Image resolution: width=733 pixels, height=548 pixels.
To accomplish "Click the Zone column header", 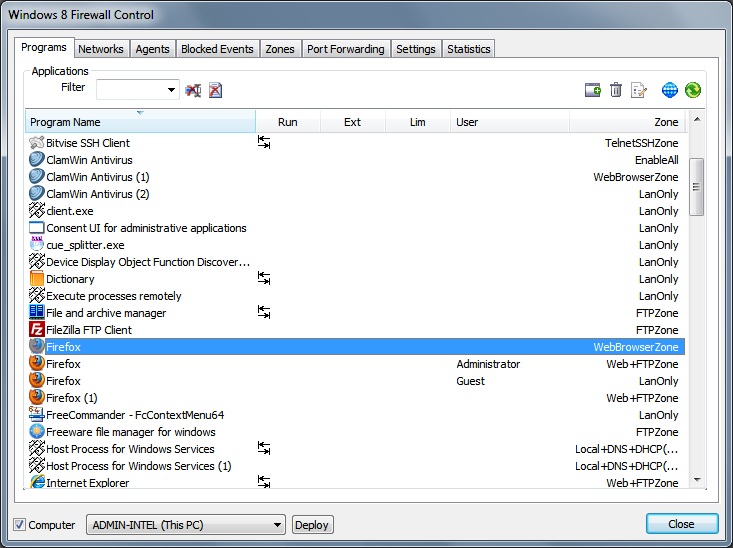I will coord(628,122).
